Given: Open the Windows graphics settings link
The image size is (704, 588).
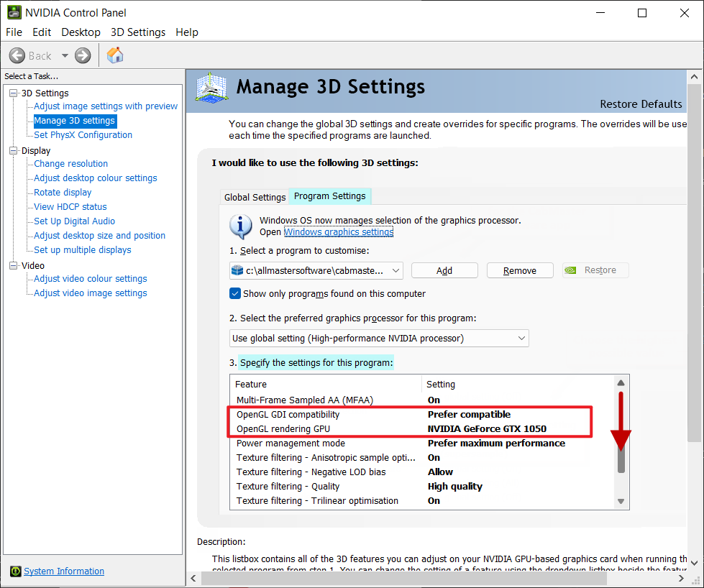Looking at the screenshot, I should click(x=339, y=232).
